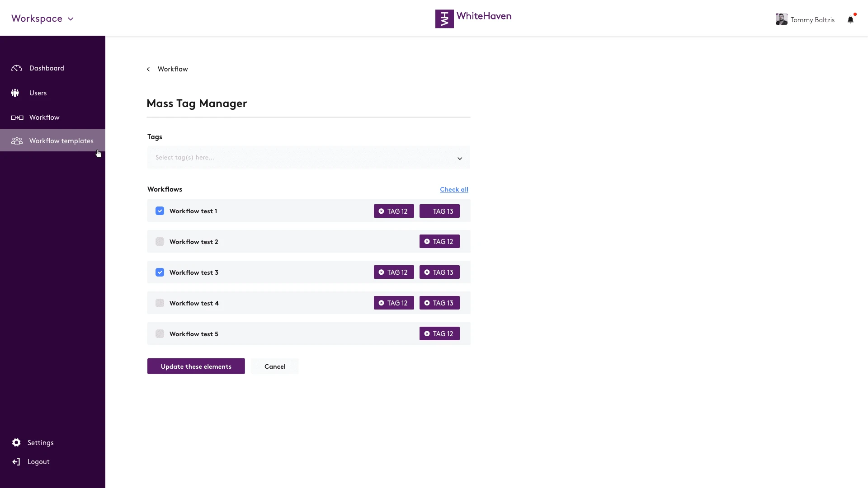Open Dashboard from the sidebar gauge icon
The width and height of the screenshot is (868, 488).
[x=17, y=68]
